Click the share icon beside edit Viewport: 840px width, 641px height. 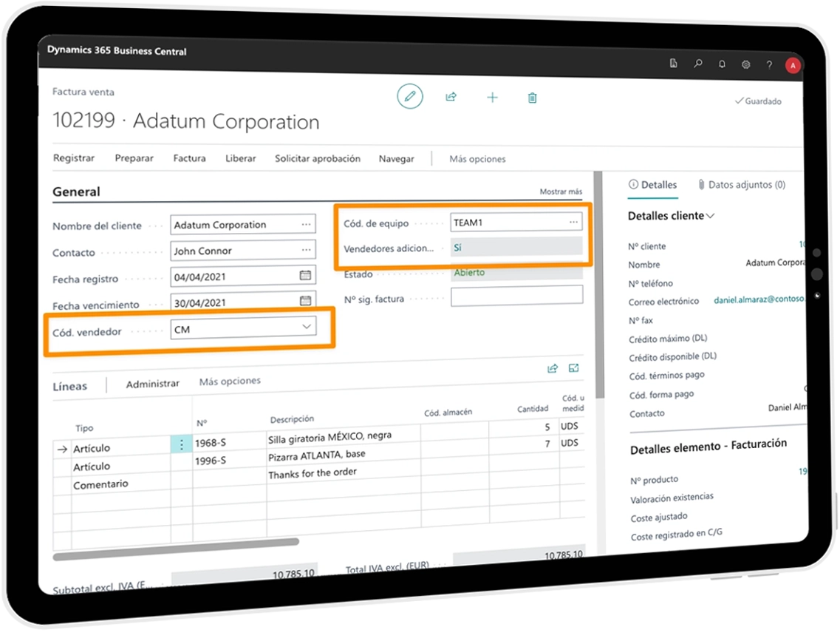(x=451, y=97)
